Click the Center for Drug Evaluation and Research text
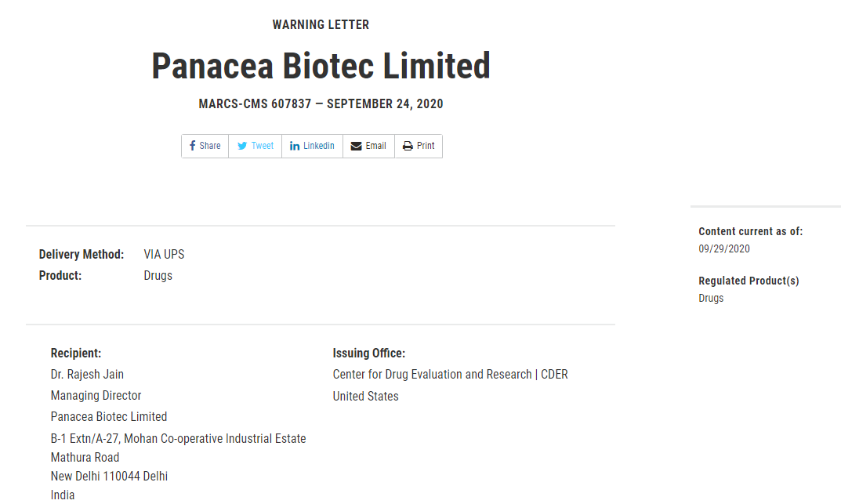This screenshot has width=841, height=504. point(450,375)
